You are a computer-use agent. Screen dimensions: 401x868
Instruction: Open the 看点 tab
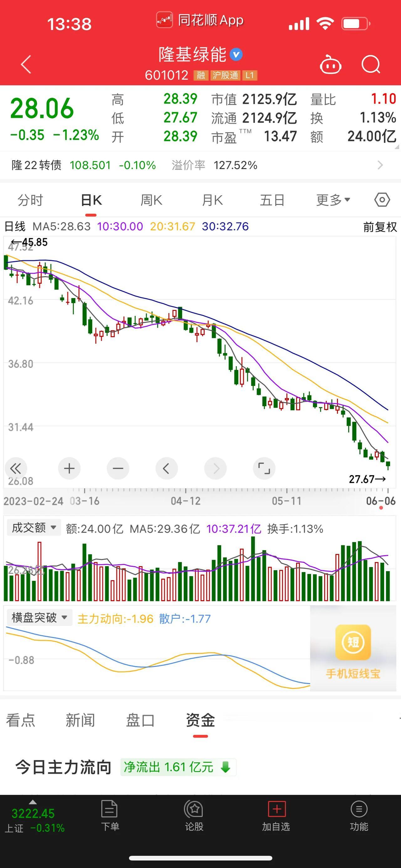tap(21, 720)
